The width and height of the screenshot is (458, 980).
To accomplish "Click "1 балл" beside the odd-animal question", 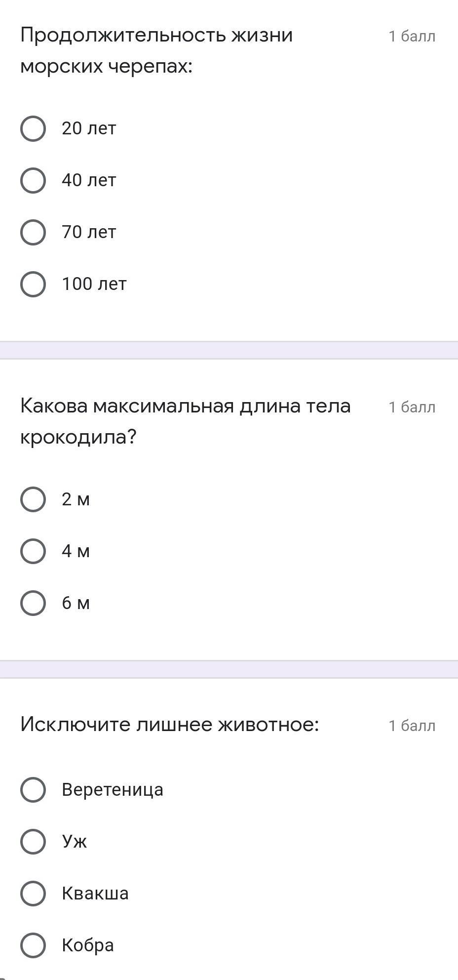I will coord(412,726).
